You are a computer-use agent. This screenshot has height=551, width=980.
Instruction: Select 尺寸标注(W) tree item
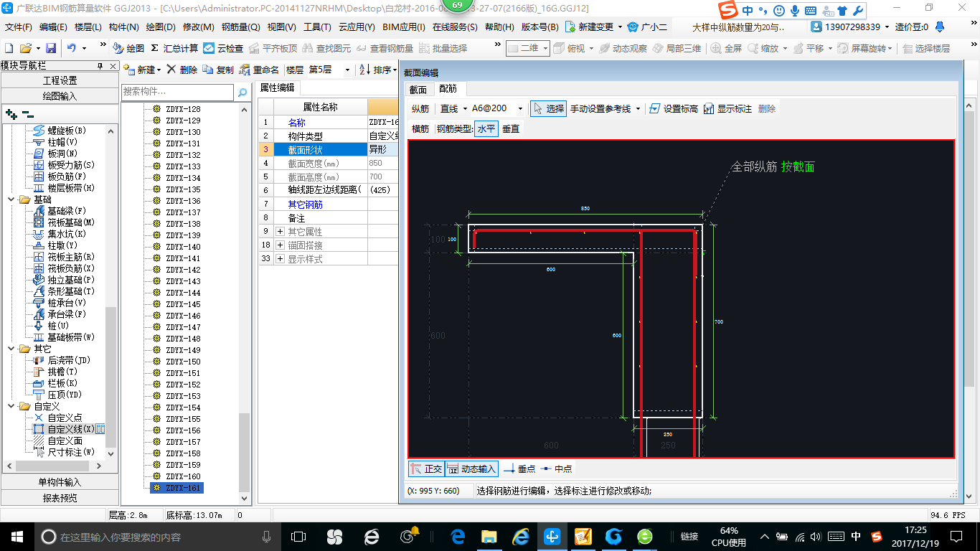click(63, 452)
